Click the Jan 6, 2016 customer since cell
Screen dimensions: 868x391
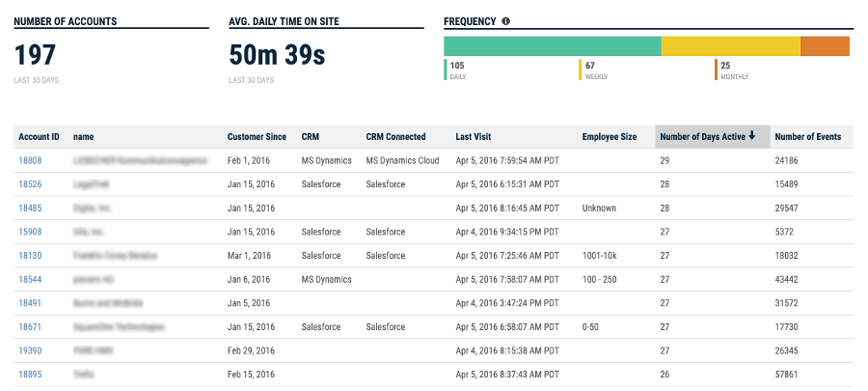tap(249, 280)
